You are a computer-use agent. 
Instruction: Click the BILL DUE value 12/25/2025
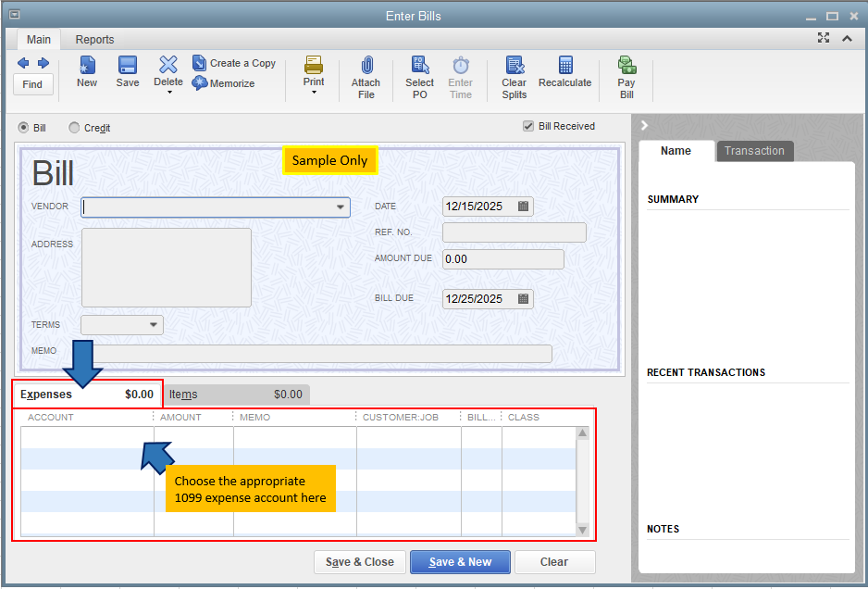tap(474, 298)
